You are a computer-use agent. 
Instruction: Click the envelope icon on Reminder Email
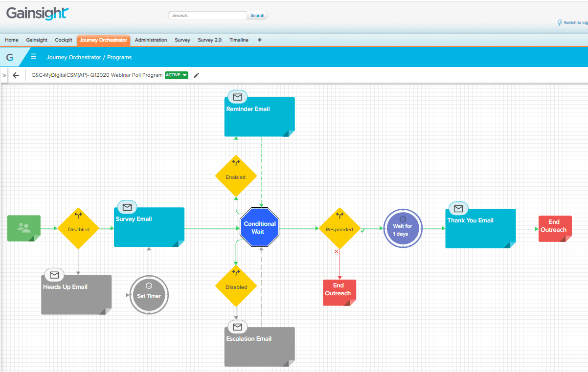pos(238,96)
